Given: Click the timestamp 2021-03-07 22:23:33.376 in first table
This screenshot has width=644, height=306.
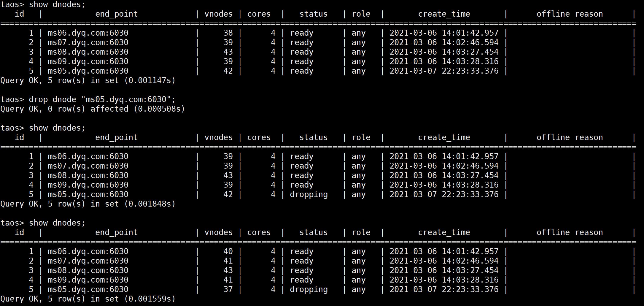Looking at the screenshot, I should coord(444,71).
